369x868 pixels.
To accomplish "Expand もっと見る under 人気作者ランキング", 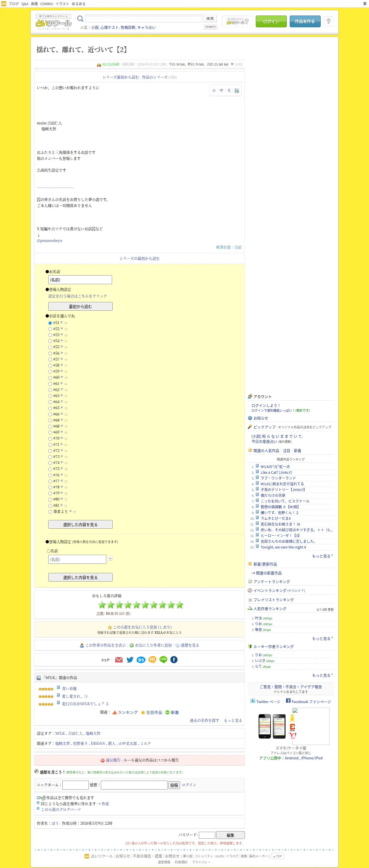I will (322, 638).
